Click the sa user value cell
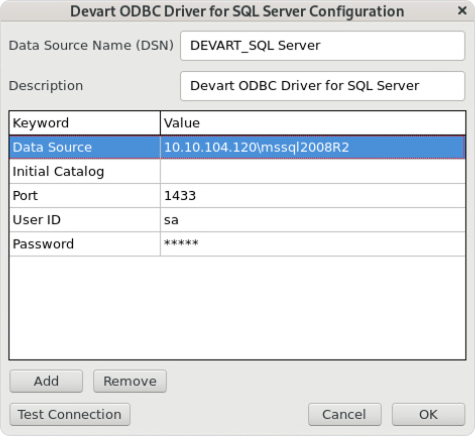 (x=313, y=220)
